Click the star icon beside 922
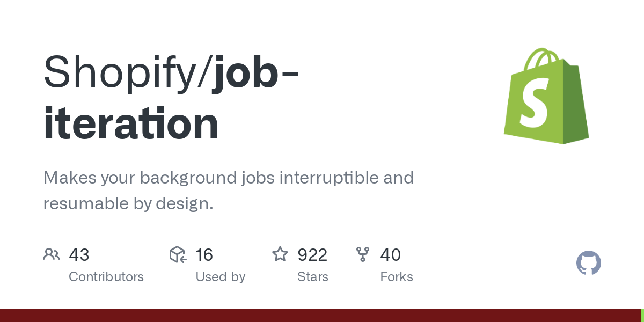The height and width of the screenshot is (322, 644). click(280, 254)
